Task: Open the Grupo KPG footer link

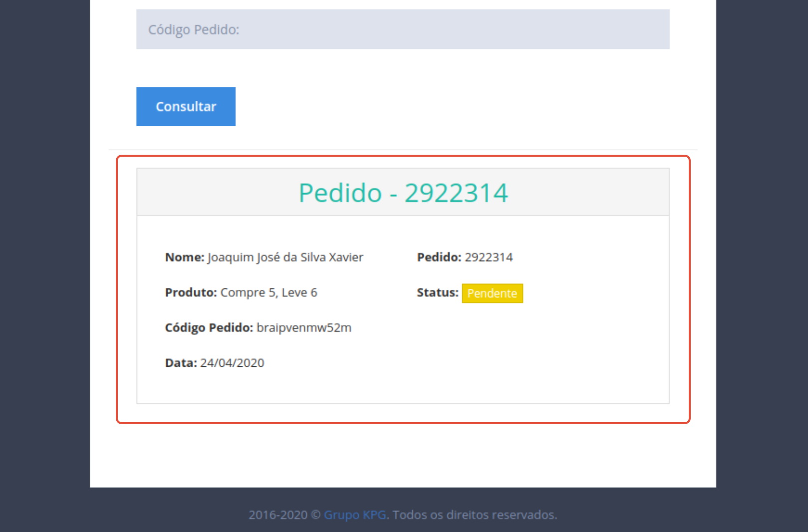Action: point(355,515)
